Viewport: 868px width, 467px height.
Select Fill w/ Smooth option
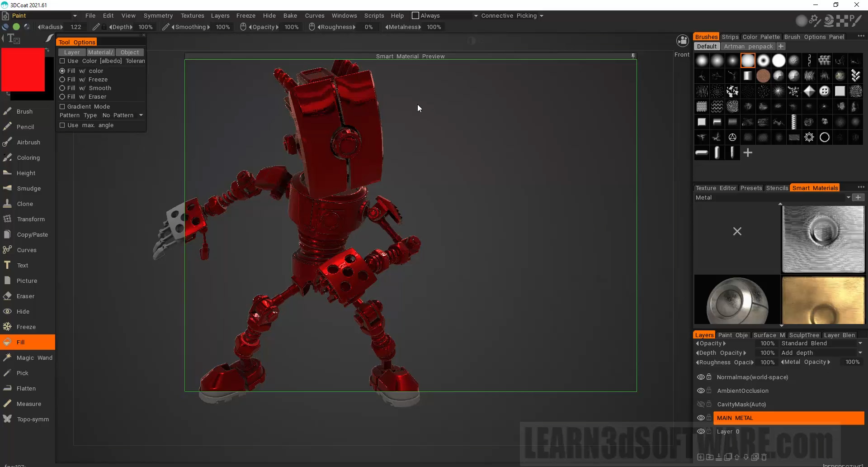coord(62,88)
